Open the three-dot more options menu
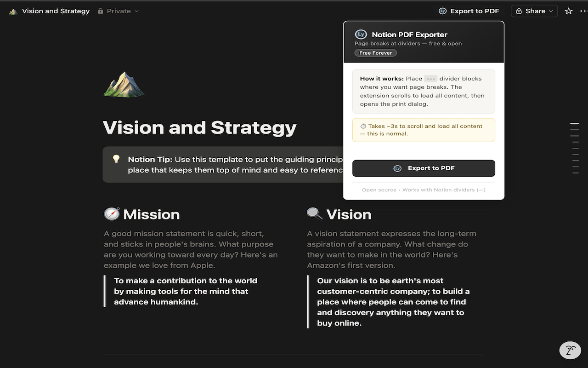Image resolution: width=588 pixels, height=368 pixels. coord(583,11)
